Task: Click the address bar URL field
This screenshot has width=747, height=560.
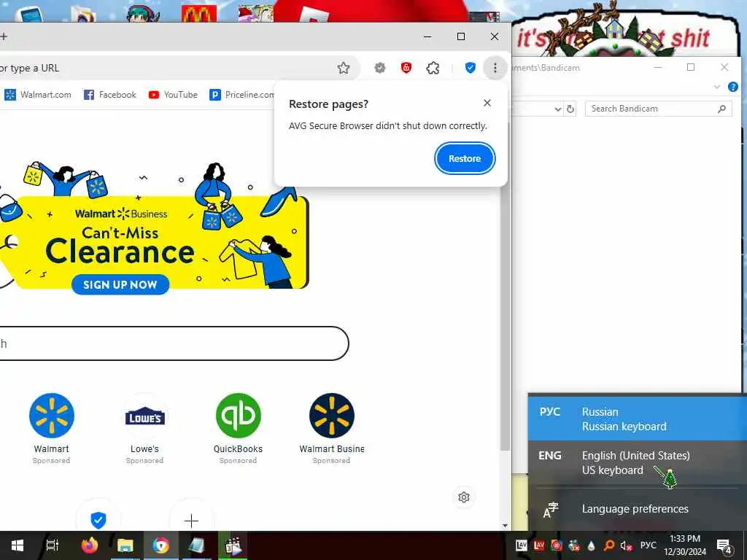Action: click(x=167, y=68)
